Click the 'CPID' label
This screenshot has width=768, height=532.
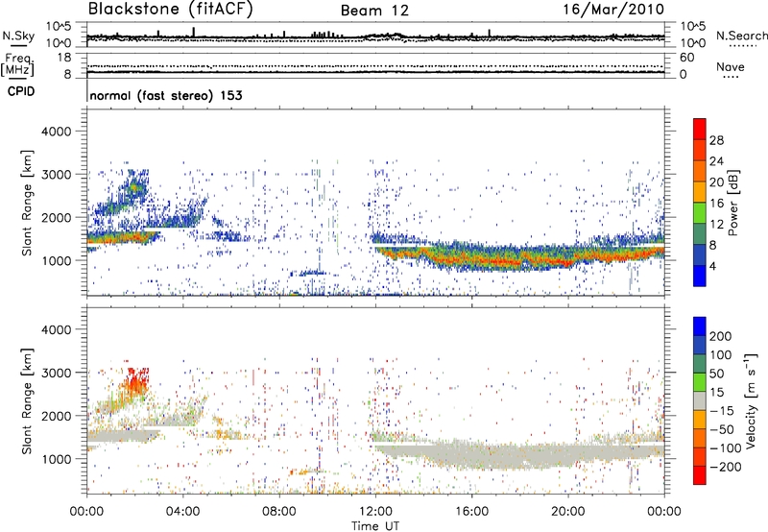pyautogui.click(x=21, y=91)
